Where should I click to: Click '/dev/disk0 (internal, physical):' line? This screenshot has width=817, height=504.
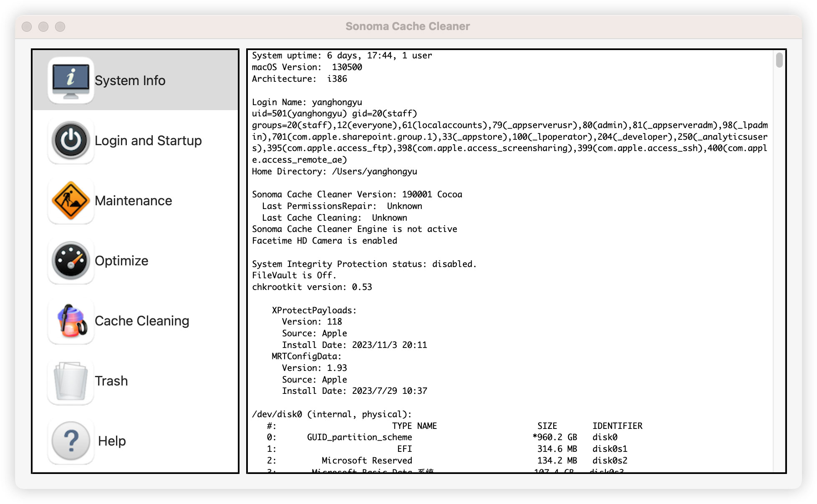[332, 414]
